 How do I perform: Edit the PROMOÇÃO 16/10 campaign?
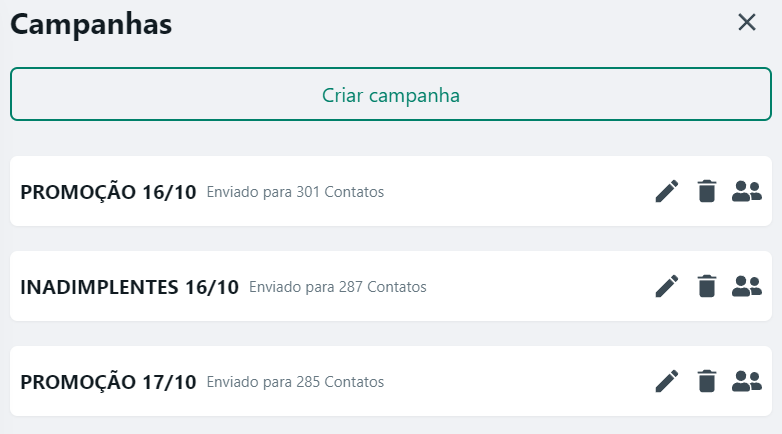click(667, 191)
